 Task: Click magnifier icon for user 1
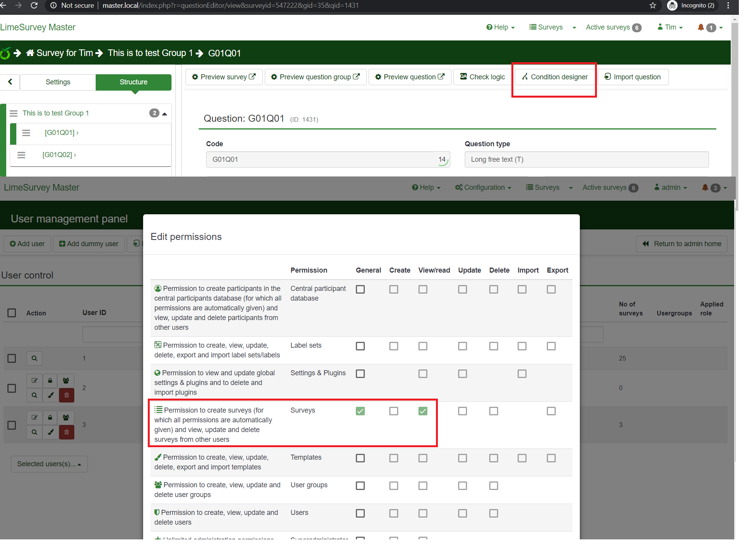34,358
